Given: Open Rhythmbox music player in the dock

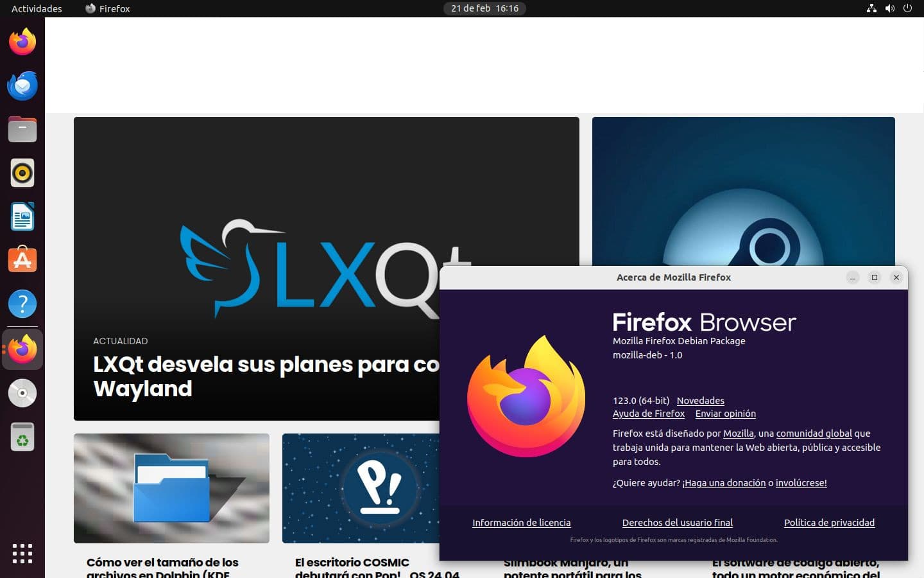Looking at the screenshot, I should (22, 173).
